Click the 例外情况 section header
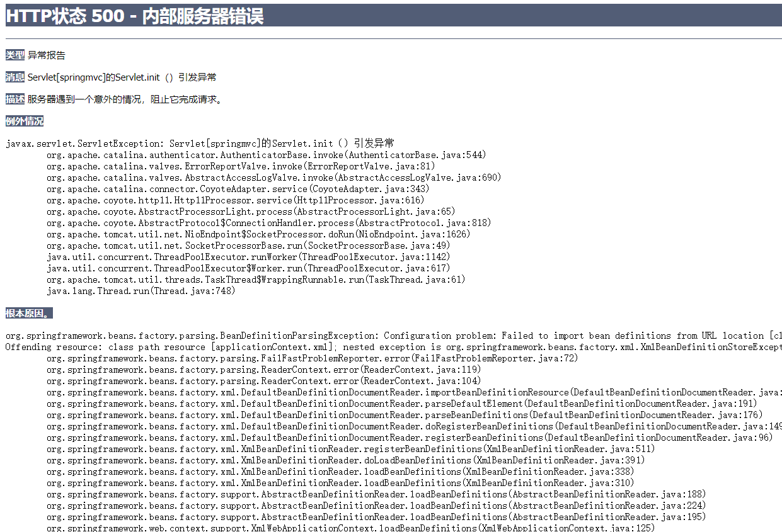The width and height of the screenshot is (782, 532). 25,122
